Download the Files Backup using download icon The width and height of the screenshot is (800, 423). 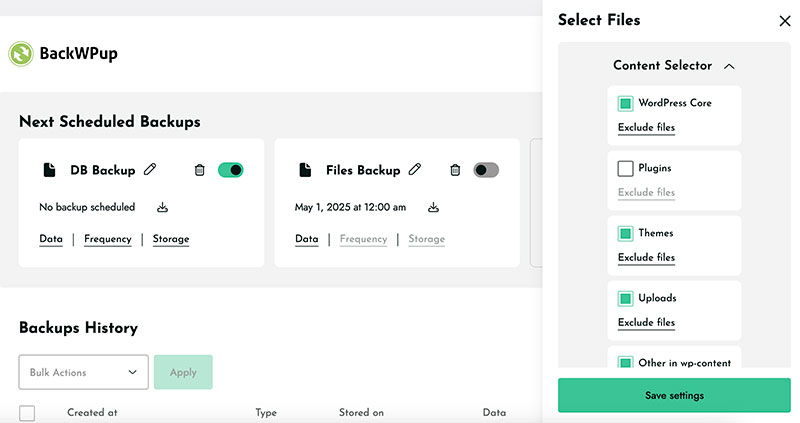click(x=433, y=207)
